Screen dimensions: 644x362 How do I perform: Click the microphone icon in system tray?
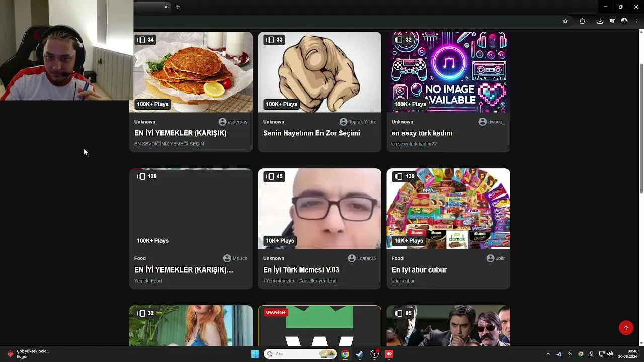591,354
